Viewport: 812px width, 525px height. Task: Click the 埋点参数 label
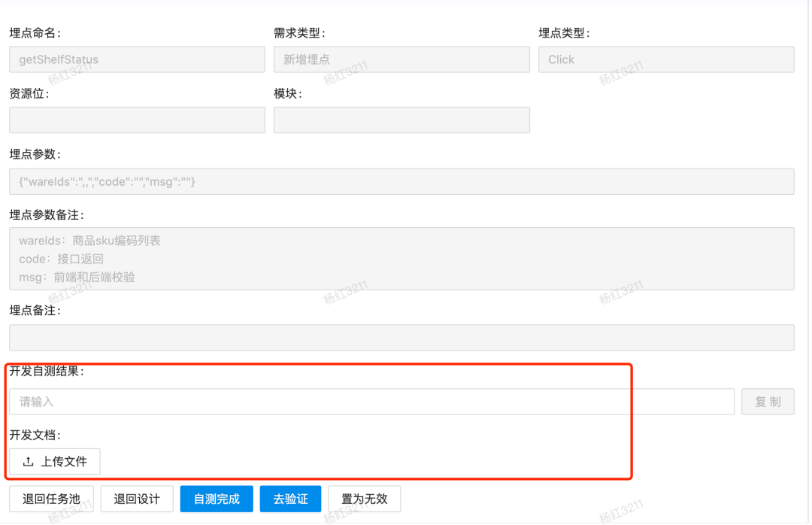[35, 154]
